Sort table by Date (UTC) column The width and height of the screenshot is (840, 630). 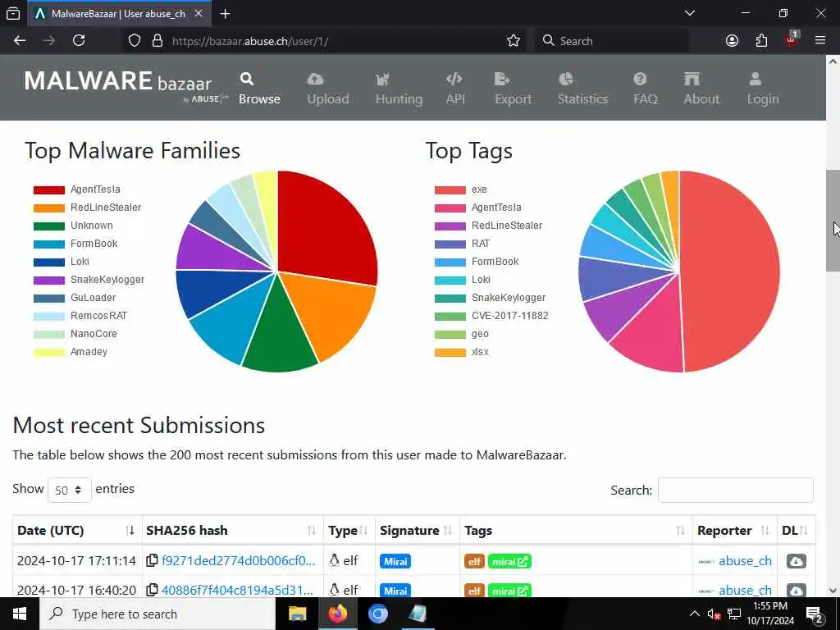point(77,531)
